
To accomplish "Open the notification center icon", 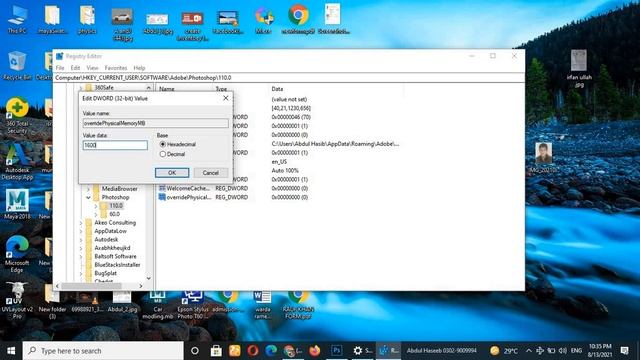I will [624, 351].
